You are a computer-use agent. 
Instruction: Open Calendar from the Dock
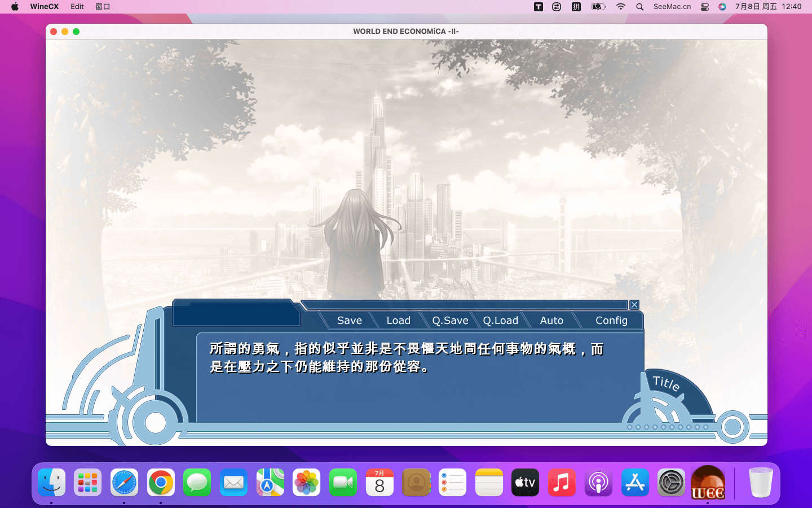[x=379, y=483]
